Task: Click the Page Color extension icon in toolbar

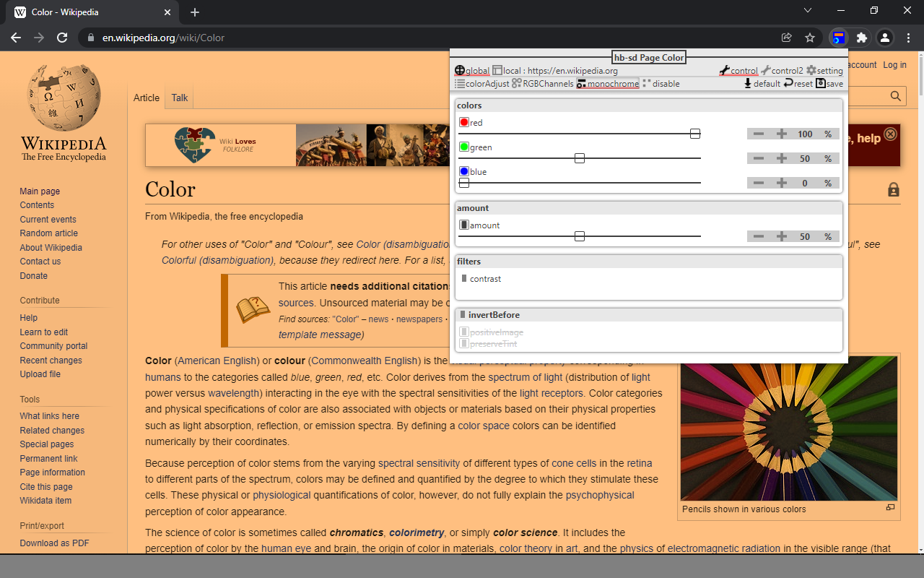Action: (838, 38)
